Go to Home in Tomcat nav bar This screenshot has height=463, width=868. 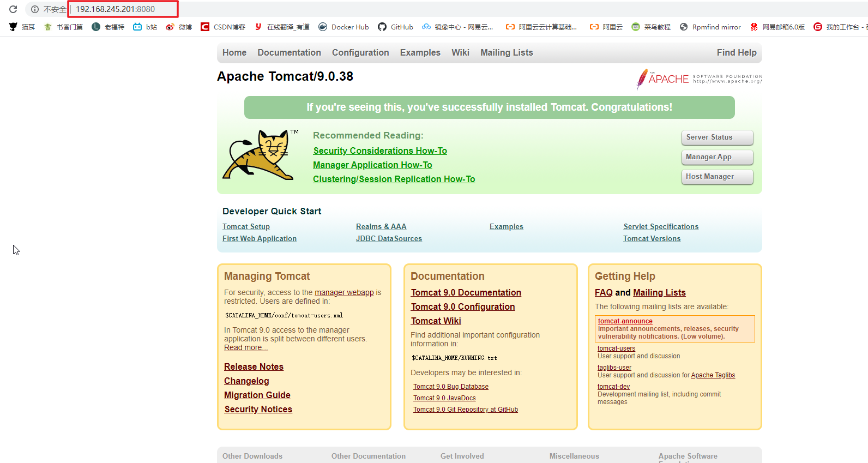[234, 52]
